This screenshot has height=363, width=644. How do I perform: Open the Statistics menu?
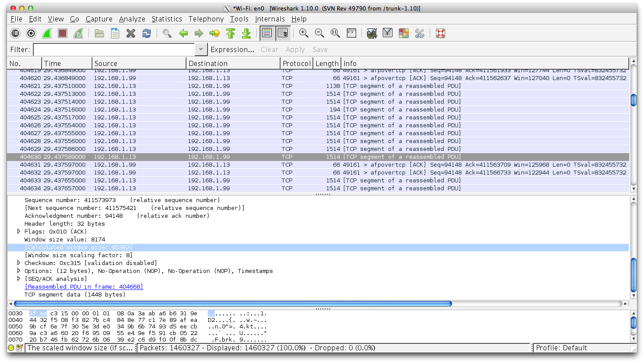[x=167, y=19]
